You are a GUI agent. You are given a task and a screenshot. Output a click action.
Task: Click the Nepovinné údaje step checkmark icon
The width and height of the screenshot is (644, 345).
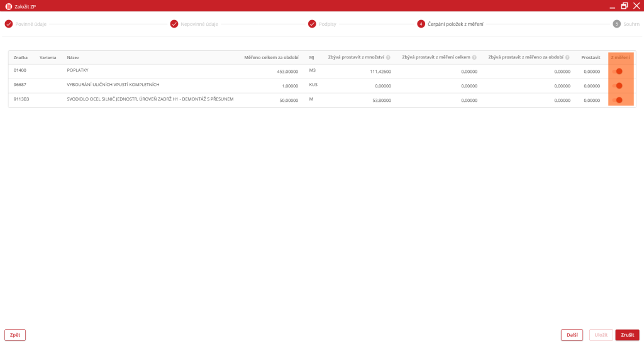pos(174,24)
